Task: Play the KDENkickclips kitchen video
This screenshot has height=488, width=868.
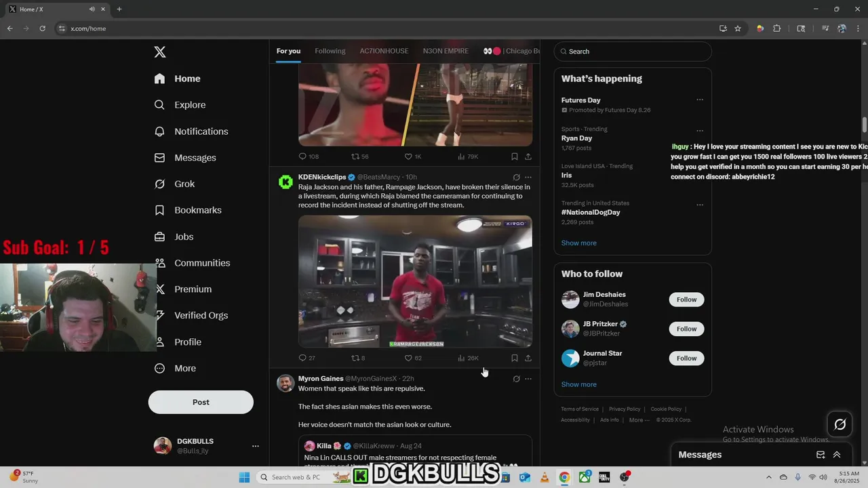Action: point(415,281)
